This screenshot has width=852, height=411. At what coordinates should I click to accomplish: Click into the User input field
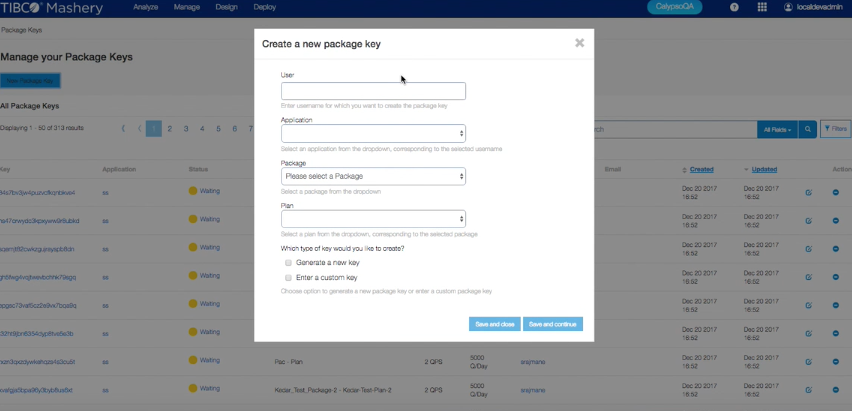coord(373,91)
